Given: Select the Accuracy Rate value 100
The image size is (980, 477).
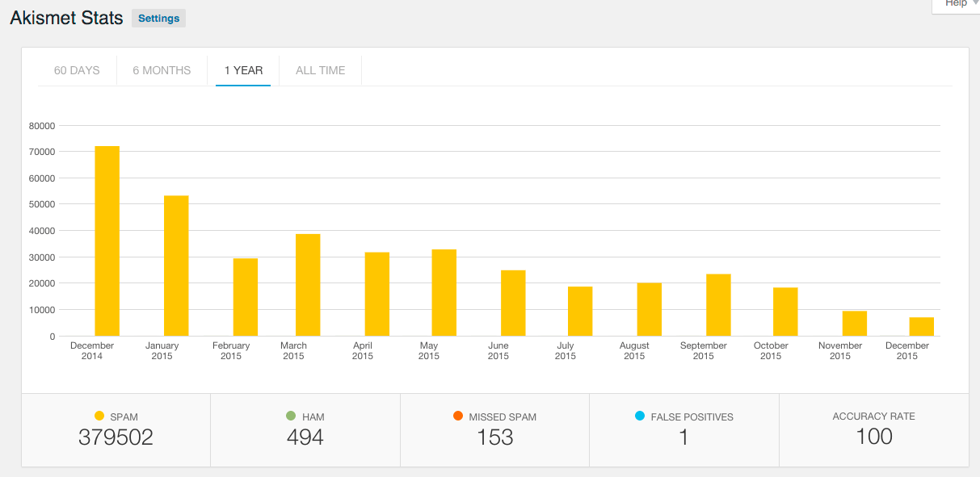Looking at the screenshot, I should 873,437.
